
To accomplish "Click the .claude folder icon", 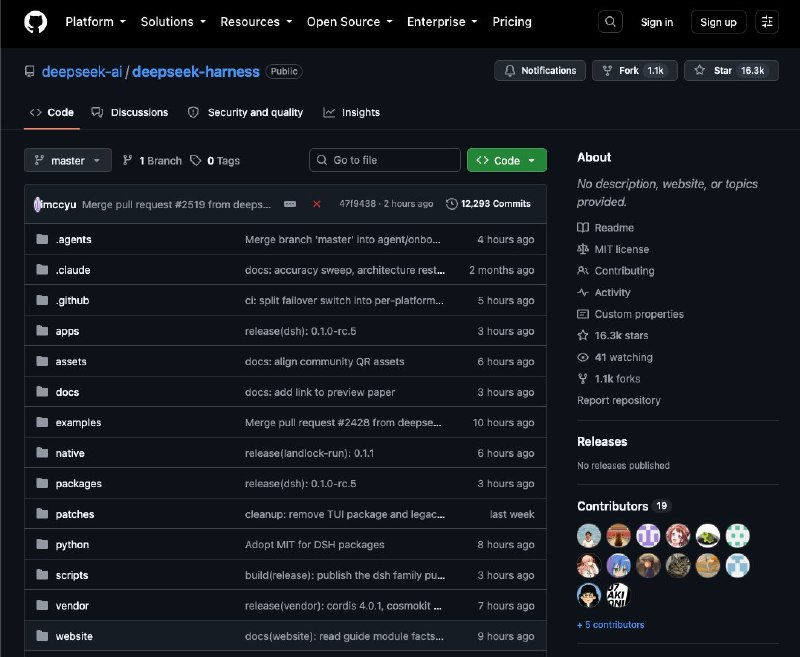I will [42, 270].
